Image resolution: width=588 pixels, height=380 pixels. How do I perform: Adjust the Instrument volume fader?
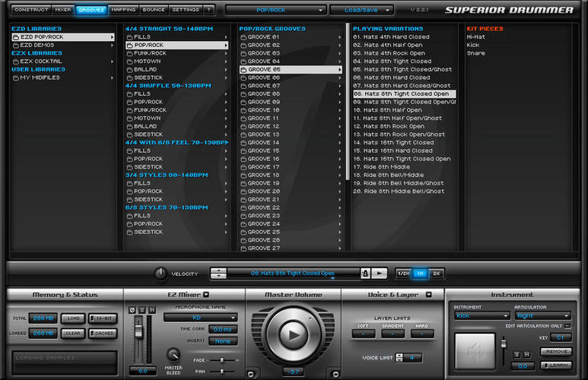(x=504, y=343)
